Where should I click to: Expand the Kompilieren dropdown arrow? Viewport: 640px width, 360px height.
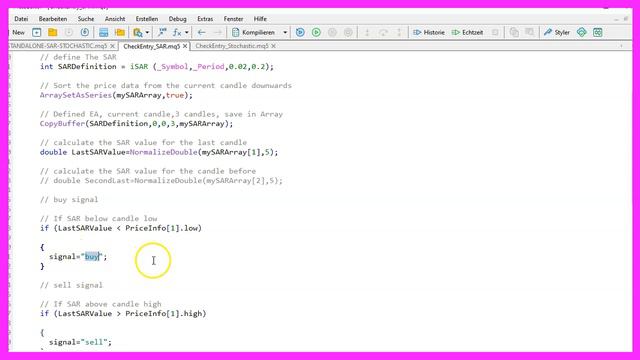pyautogui.click(x=285, y=32)
